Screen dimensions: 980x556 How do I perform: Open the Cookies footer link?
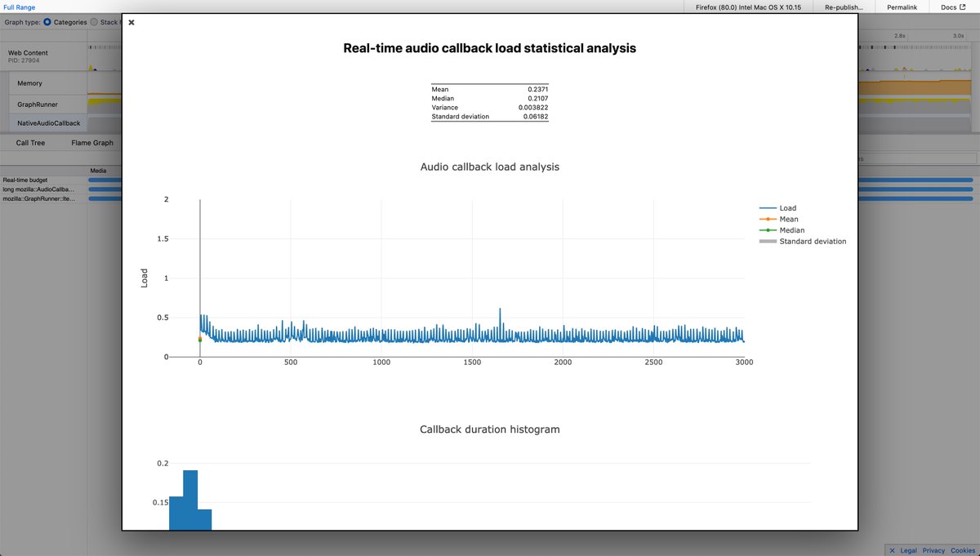pos(962,550)
